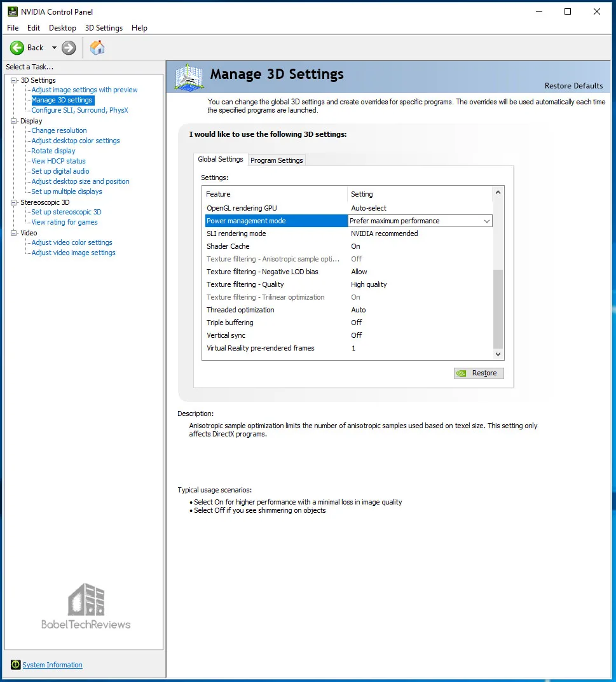Click the Restore Defaults link

pyautogui.click(x=573, y=86)
